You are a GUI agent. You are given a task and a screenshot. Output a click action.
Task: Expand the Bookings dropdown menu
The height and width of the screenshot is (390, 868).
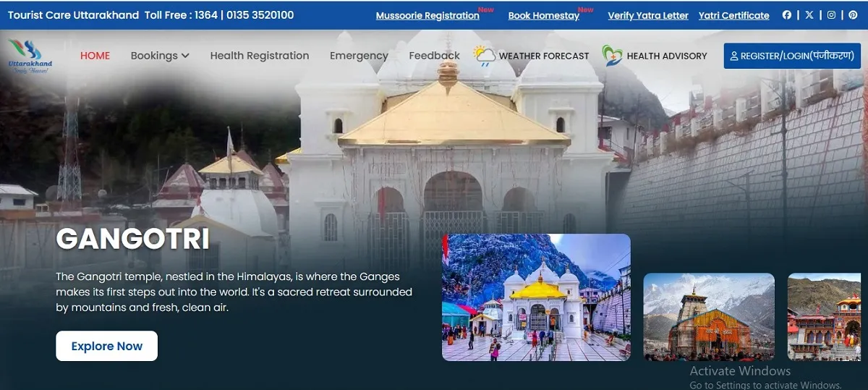click(160, 56)
